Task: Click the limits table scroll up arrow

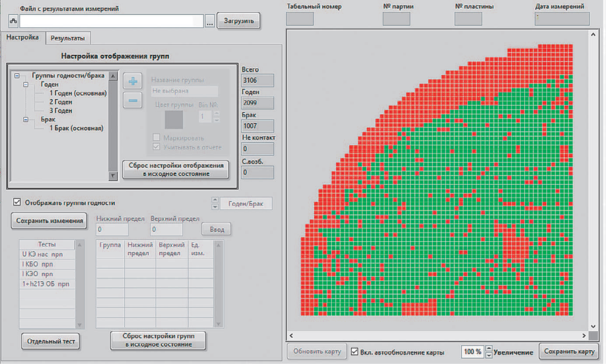Action: (218, 245)
